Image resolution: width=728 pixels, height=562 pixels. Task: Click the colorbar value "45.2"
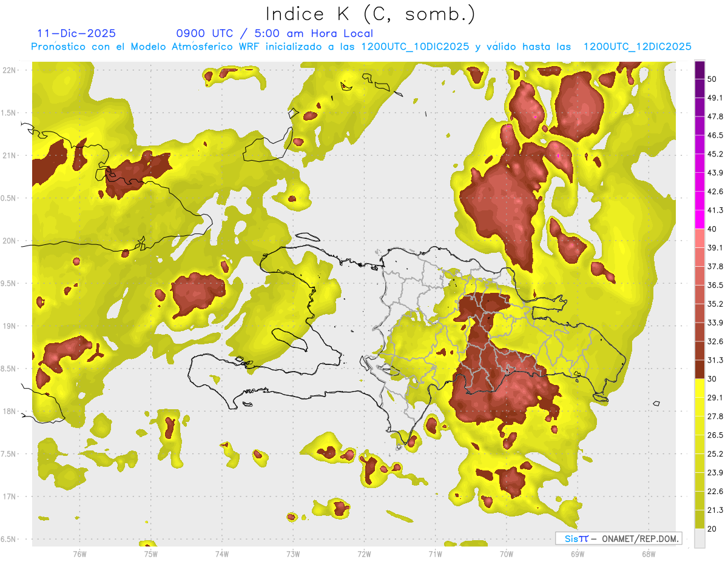[715, 154]
